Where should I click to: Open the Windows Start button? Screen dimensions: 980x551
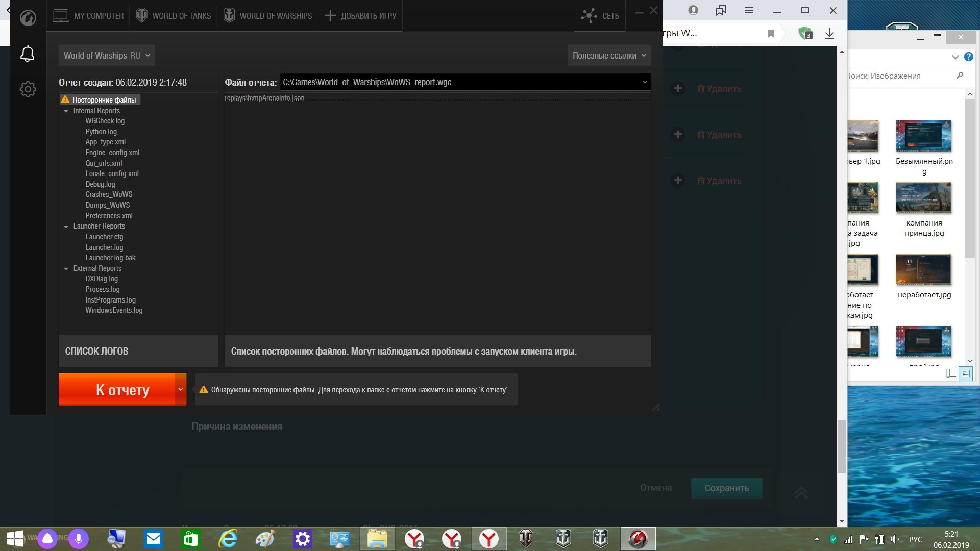[x=15, y=539]
